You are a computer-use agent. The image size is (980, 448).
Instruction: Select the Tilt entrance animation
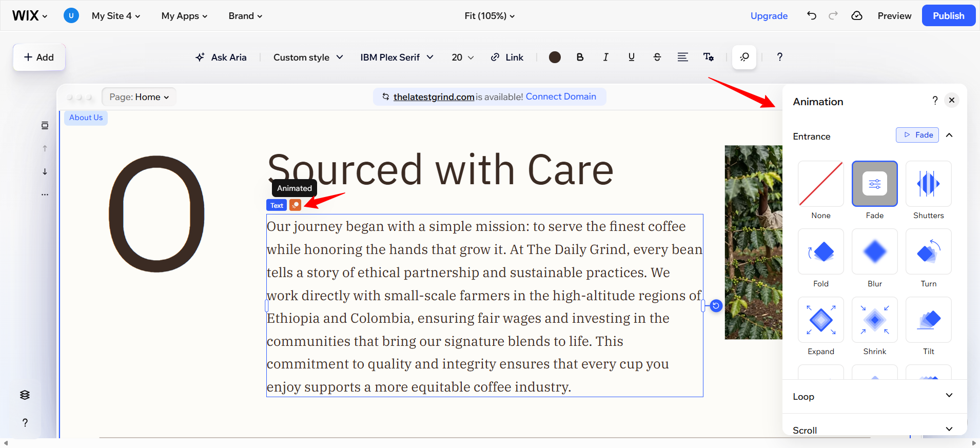point(929,320)
